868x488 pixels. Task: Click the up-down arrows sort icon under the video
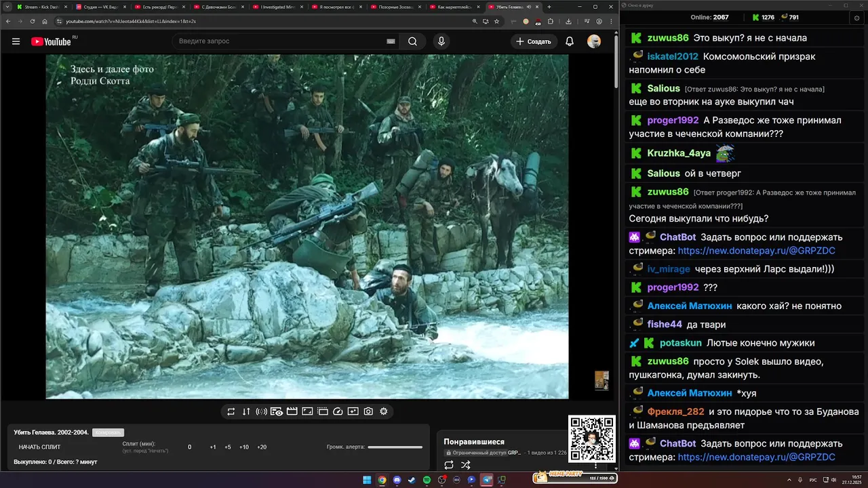tap(246, 411)
